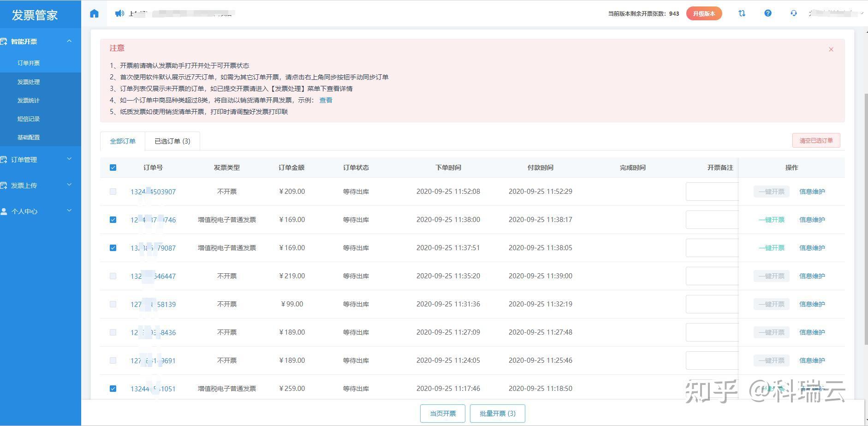Check the order placed at 11:27:09

(113, 332)
